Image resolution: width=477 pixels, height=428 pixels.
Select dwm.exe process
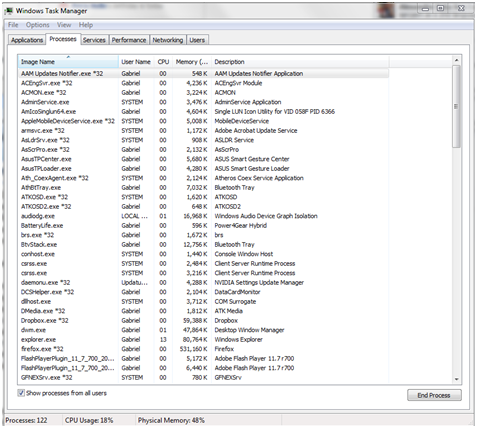(203, 330)
